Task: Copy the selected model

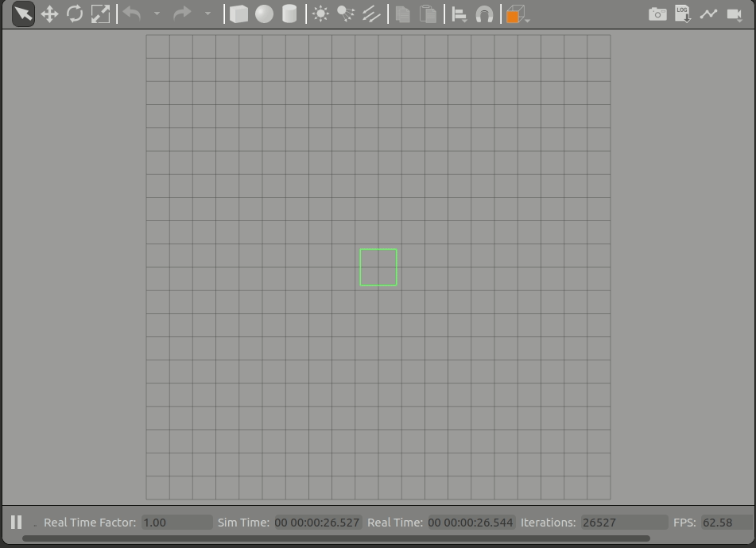Action: (402, 14)
